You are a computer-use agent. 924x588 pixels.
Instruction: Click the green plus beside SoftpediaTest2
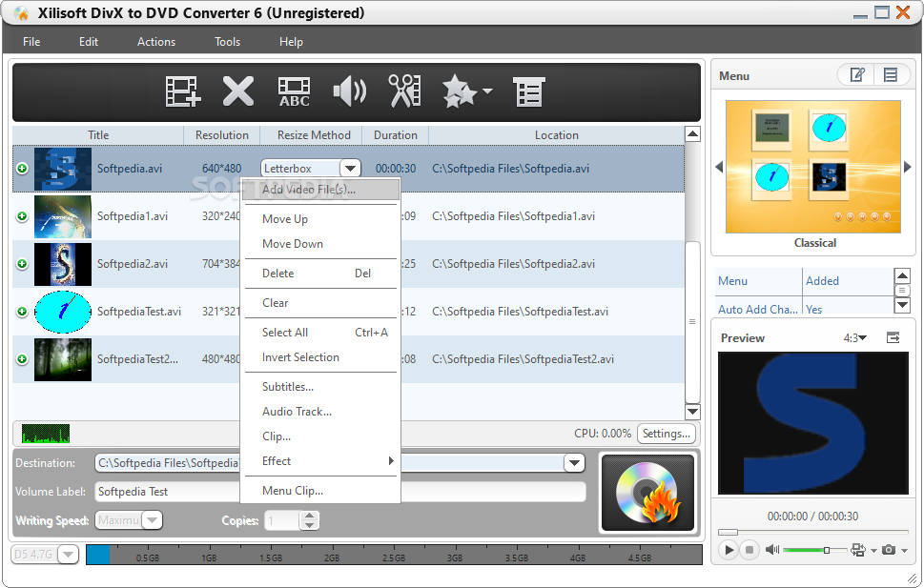coord(22,359)
